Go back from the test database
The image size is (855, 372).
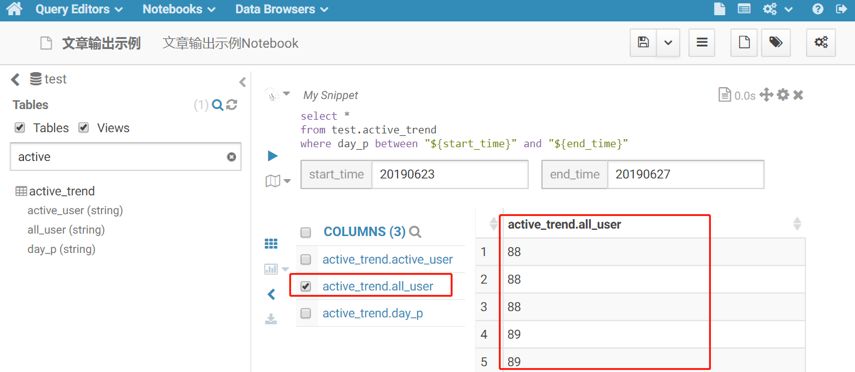[x=15, y=80]
